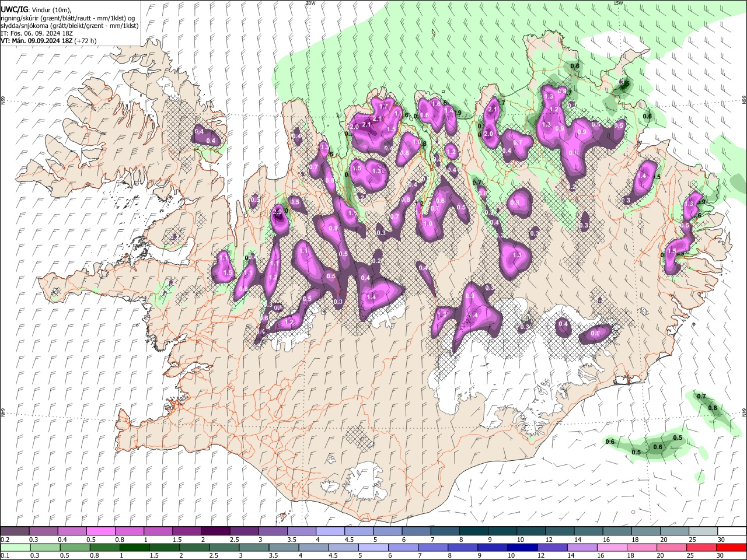The height and width of the screenshot is (560, 747).
Task: Click the 0.2 value on the map interior
Action: pyautogui.click(x=377, y=261)
